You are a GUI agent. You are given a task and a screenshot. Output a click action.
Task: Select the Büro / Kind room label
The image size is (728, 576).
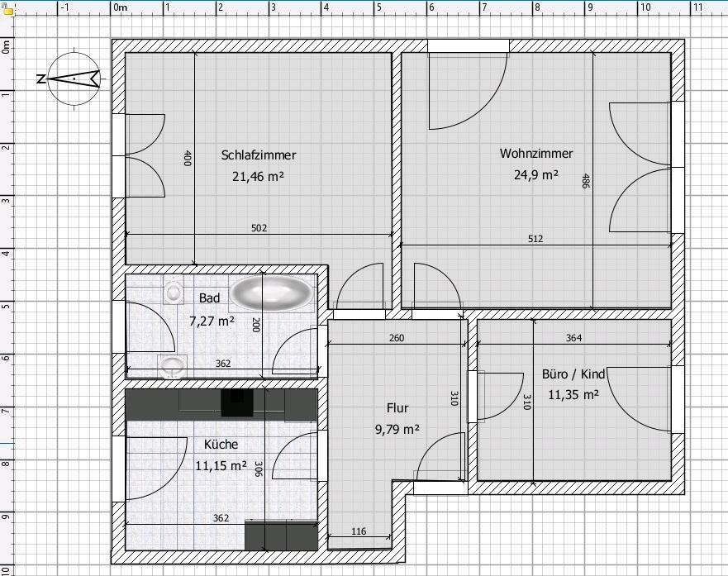click(x=573, y=374)
